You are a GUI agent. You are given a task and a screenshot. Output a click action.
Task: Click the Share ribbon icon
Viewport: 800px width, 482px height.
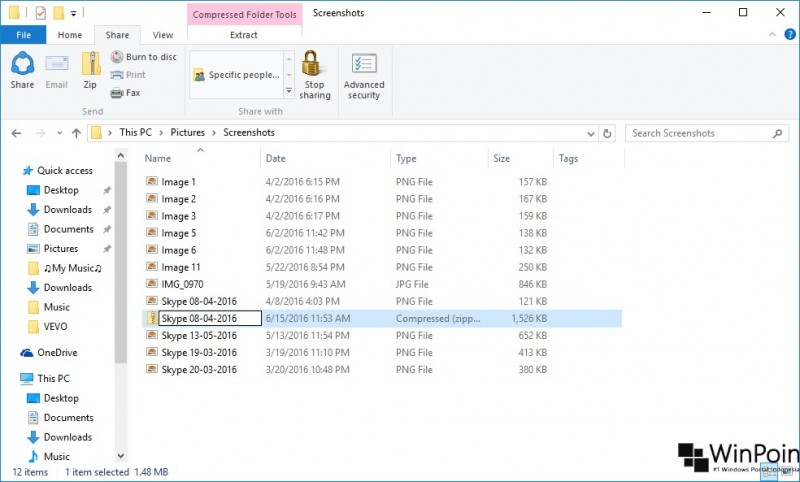22,70
